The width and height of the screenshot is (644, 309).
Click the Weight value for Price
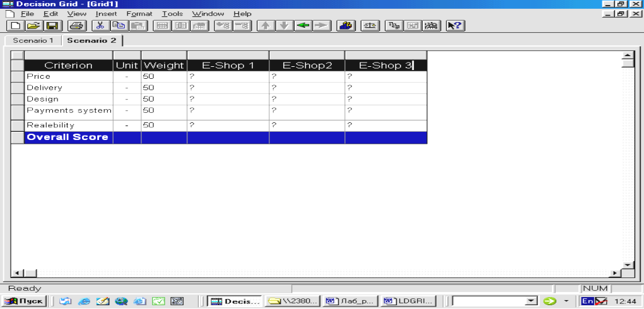click(x=164, y=77)
